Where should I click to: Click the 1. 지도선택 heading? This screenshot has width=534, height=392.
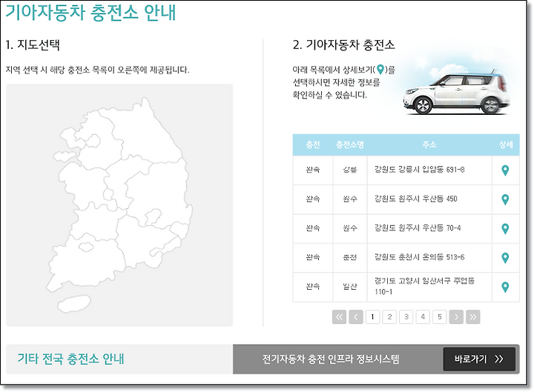33,45
